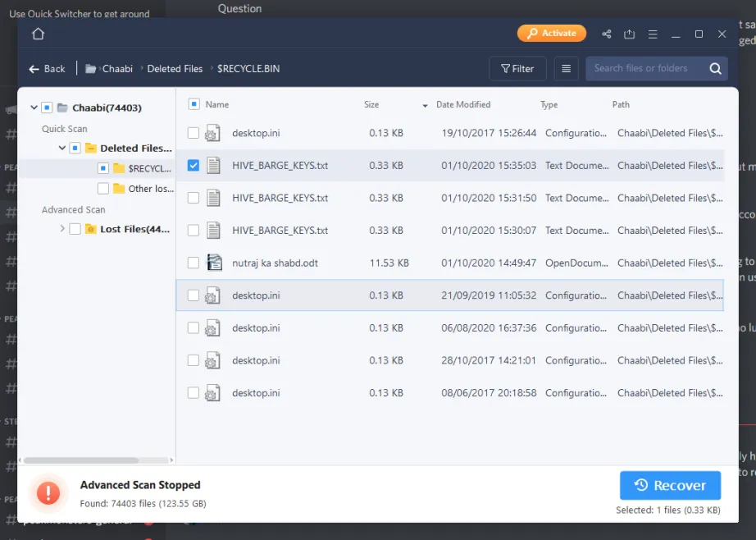Go Back with the arrow button

coord(47,69)
